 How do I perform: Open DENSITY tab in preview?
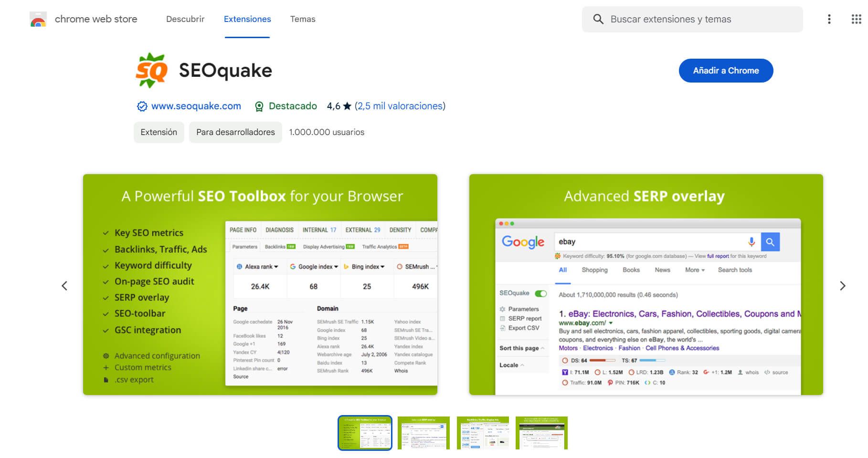[400, 230]
